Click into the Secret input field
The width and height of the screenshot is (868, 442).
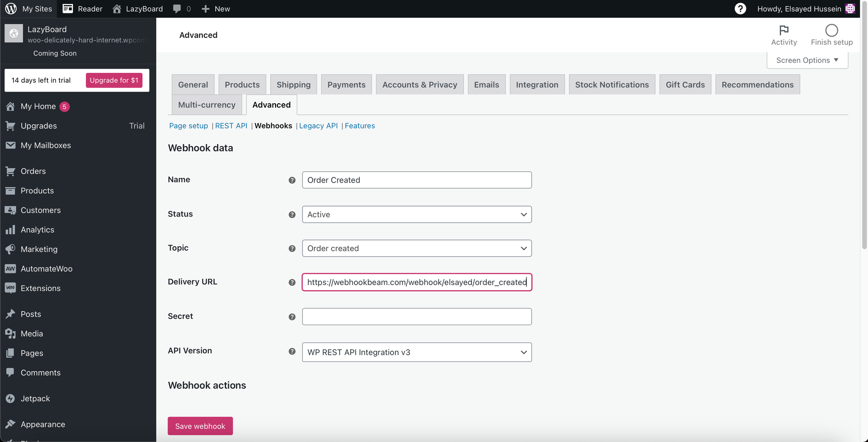coord(417,317)
